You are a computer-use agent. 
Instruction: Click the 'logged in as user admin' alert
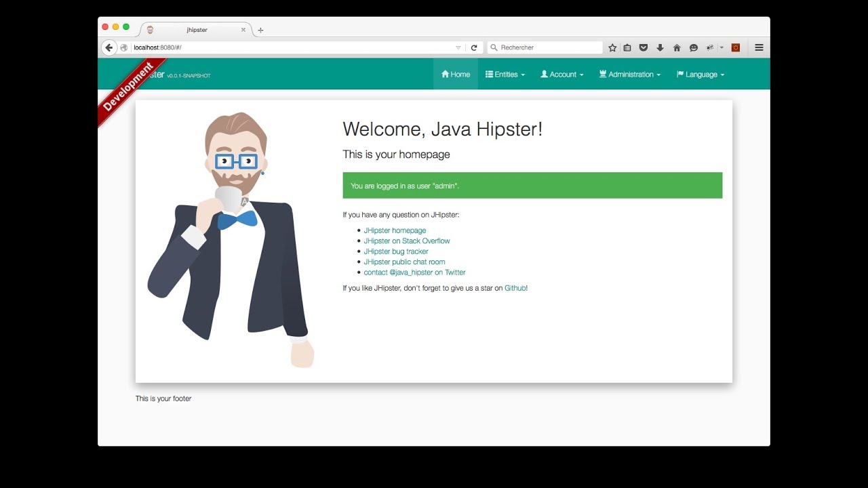click(532, 185)
